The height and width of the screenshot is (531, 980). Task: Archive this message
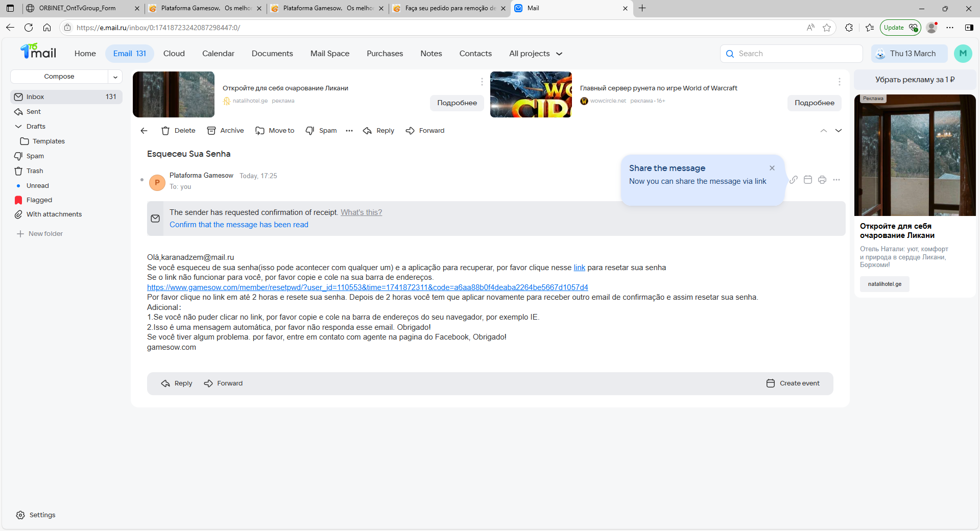(225, 131)
